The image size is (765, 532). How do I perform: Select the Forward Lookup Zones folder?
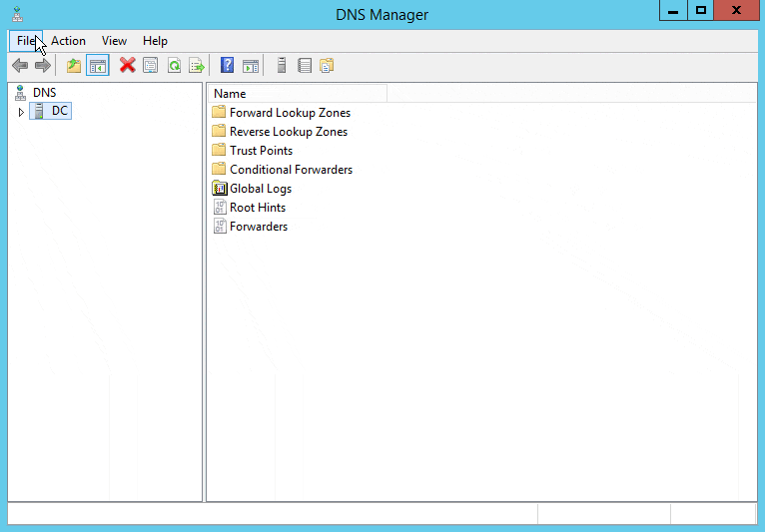(289, 113)
